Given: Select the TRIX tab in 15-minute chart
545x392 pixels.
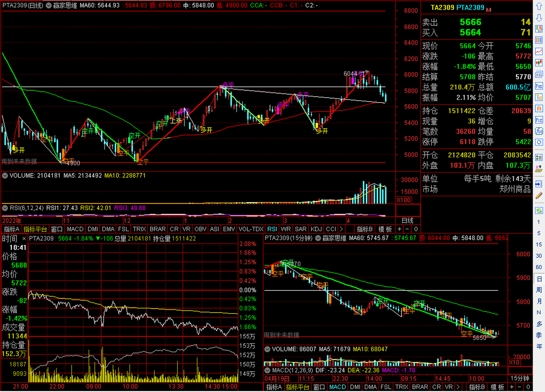Looking at the screenshot, I should [x=402, y=387].
